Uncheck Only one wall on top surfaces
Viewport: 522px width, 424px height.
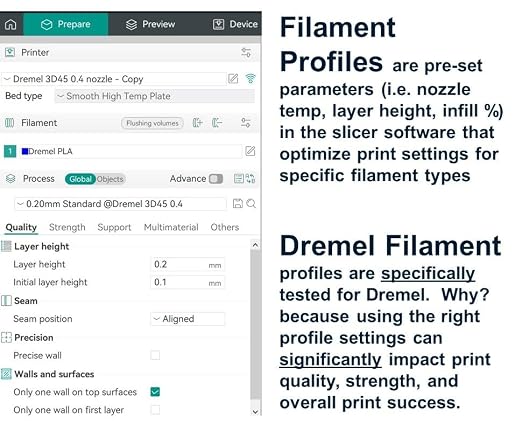coord(155,392)
